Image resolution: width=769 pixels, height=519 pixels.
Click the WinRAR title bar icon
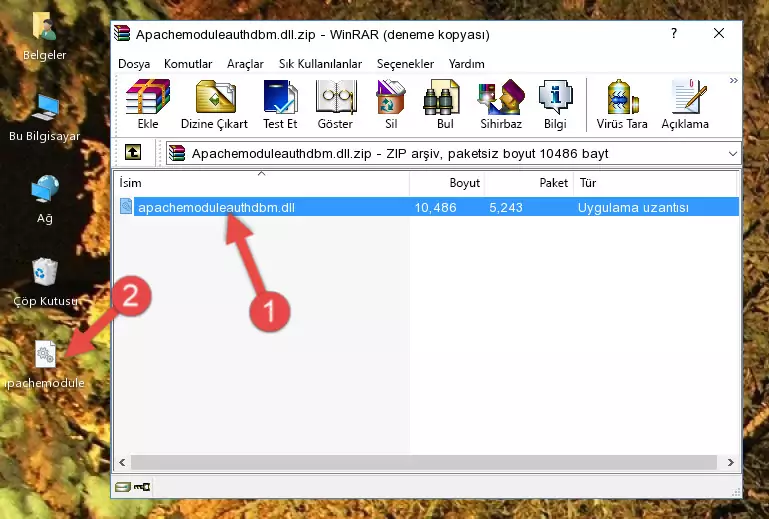click(x=122, y=34)
